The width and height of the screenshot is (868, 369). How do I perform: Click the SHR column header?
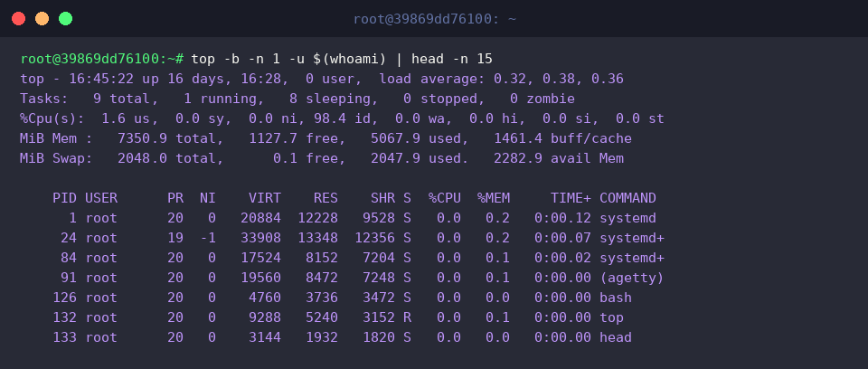tap(382, 198)
